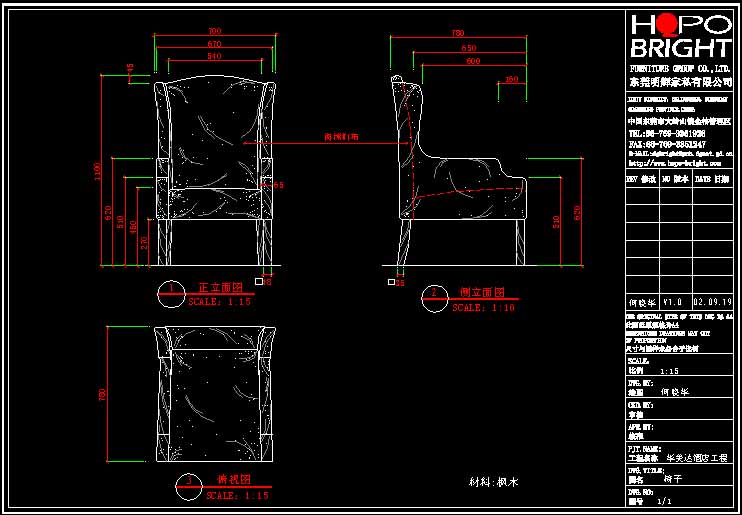
Task: Click the small white square beside dimension 48
Action: pos(258,282)
